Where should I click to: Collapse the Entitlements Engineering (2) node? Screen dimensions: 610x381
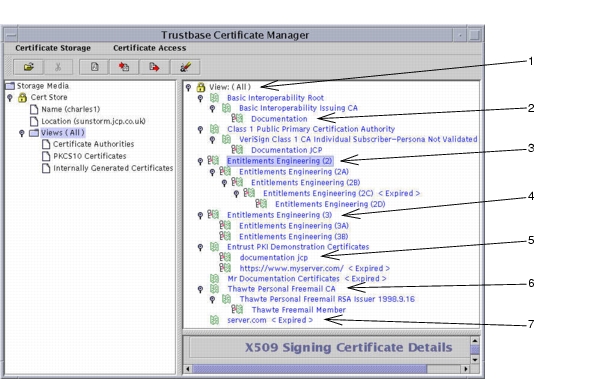tap(200, 161)
